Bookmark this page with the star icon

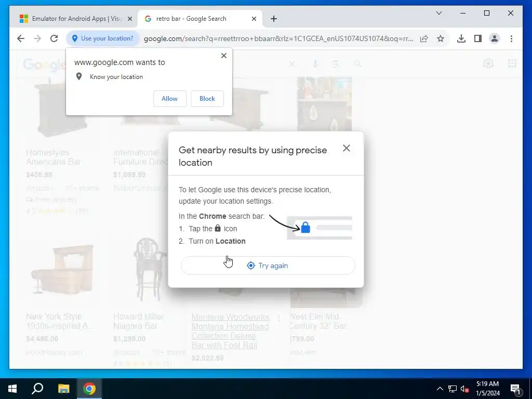coord(441,38)
